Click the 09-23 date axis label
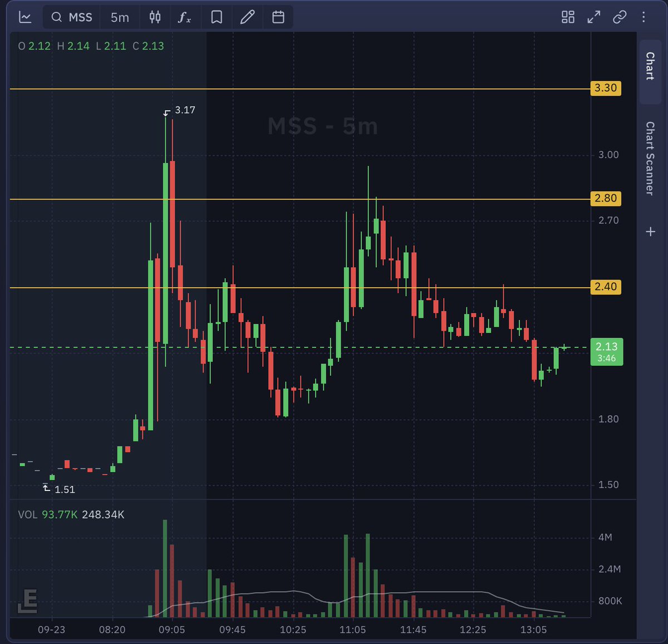 point(51,630)
